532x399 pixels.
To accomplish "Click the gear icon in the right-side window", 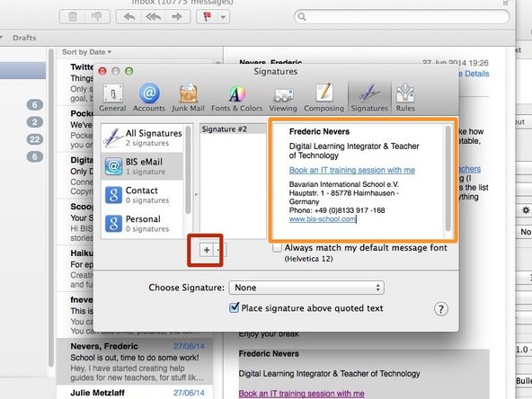I will 526,210.
